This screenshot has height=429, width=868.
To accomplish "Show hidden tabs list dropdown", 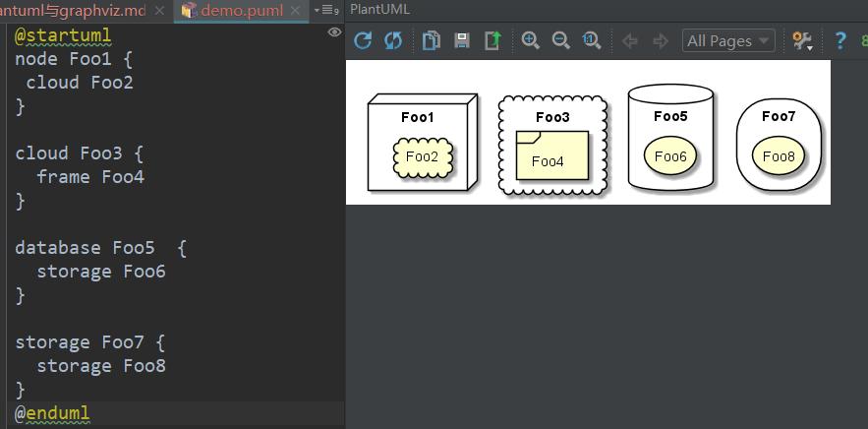I will 326,11.
